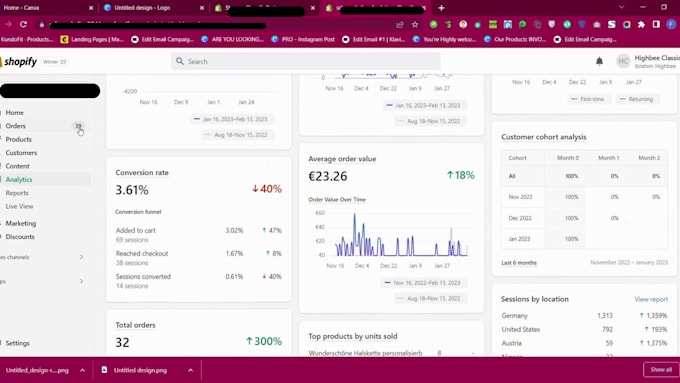This screenshot has height=383, width=680.
Task: Open Live View under Analytics
Action: click(20, 206)
